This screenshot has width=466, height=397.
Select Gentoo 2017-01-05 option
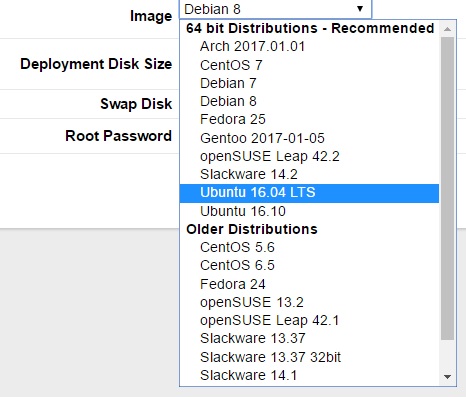(x=309, y=138)
